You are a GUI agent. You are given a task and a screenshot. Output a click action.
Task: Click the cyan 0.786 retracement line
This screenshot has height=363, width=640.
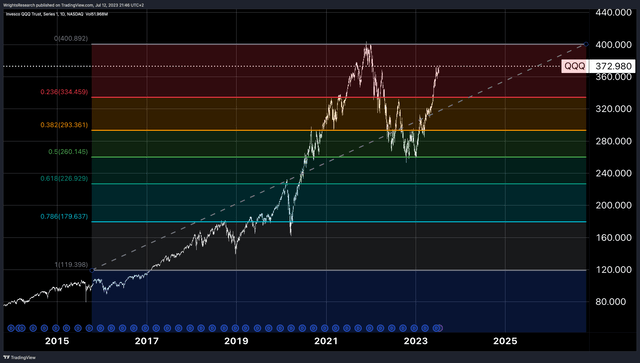tap(339, 222)
